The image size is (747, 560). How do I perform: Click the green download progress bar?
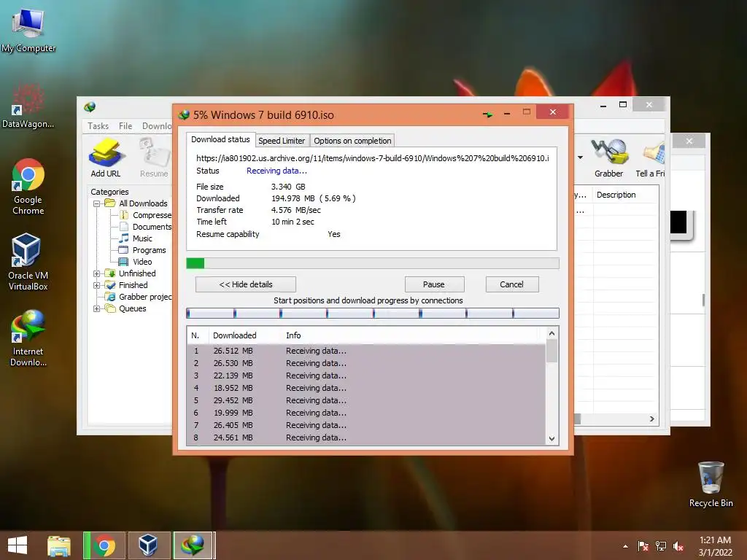(373, 263)
